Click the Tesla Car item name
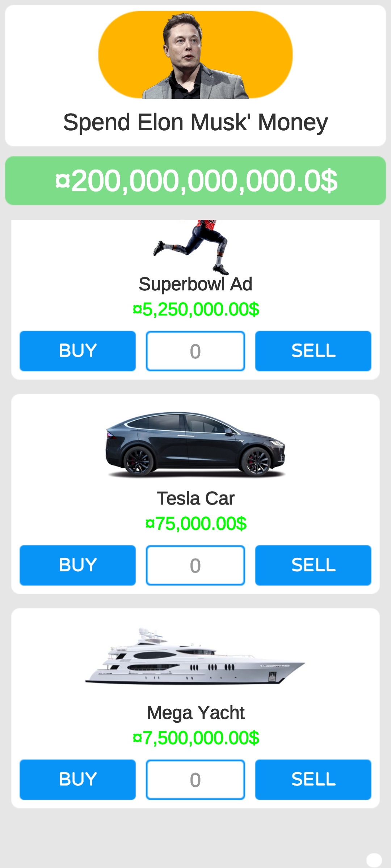 tap(195, 498)
